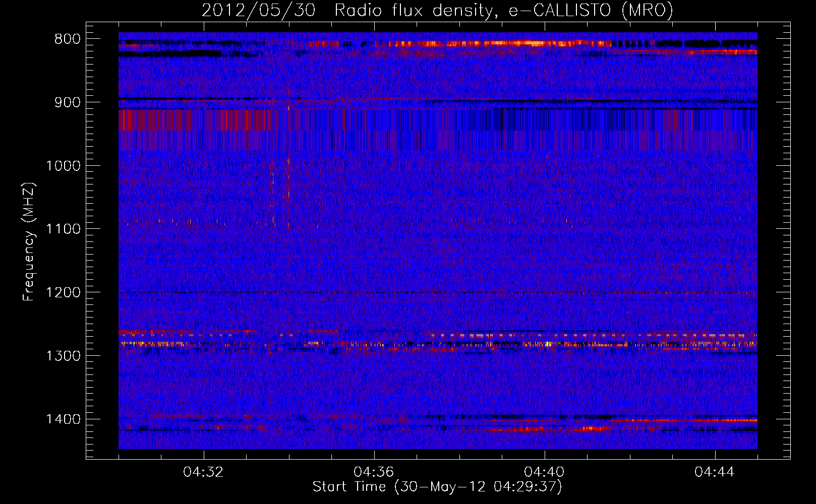Click the 1100 frequency axis label
The height and width of the screenshot is (504, 816).
point(63,229)
